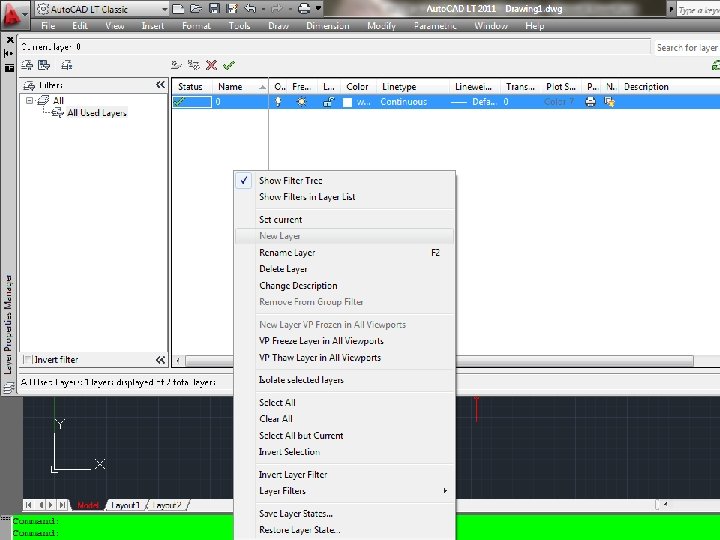Click the Redo arrow icon

[x=277, y=9]
